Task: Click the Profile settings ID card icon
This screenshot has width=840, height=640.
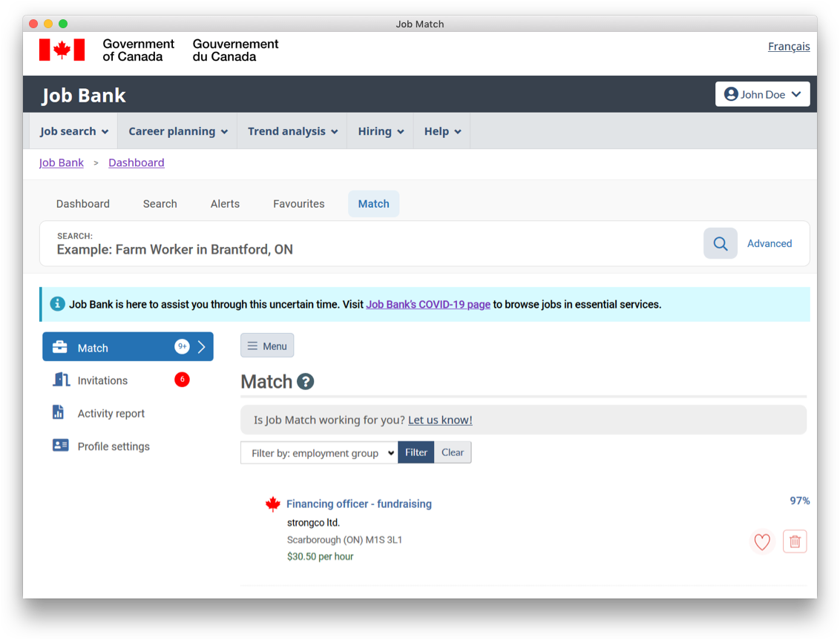Action: click(x=61, y=446)
